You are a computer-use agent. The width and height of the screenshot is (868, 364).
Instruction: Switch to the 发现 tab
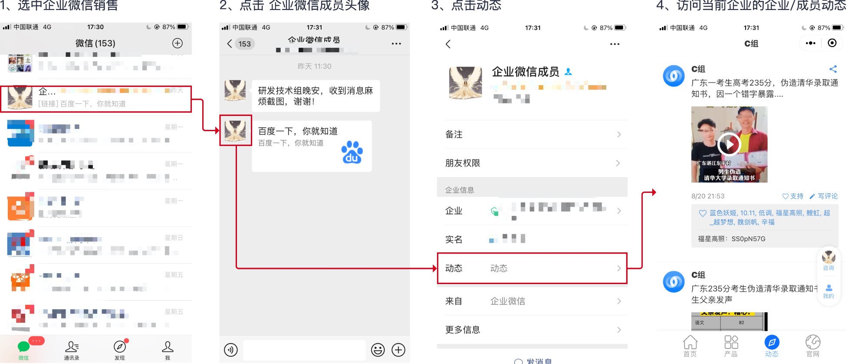tap(120, 350)
